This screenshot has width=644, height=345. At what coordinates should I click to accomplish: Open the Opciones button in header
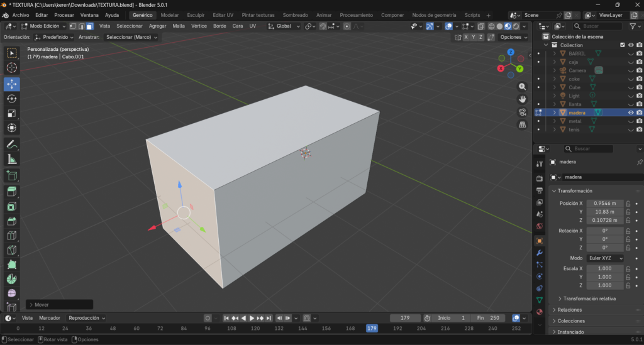[513, 37]
